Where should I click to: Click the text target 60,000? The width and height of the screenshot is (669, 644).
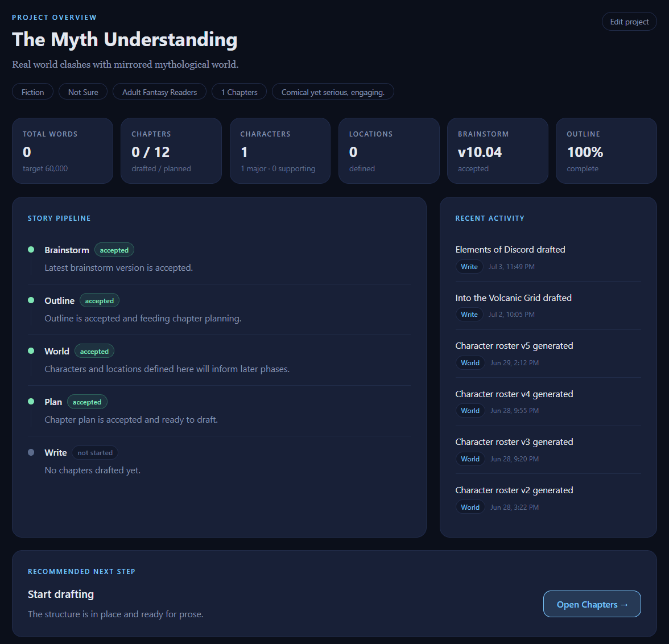[46, 168]
